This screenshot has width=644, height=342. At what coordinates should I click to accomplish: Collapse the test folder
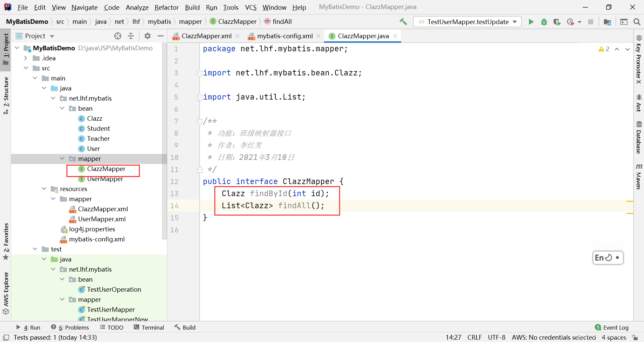35,249
